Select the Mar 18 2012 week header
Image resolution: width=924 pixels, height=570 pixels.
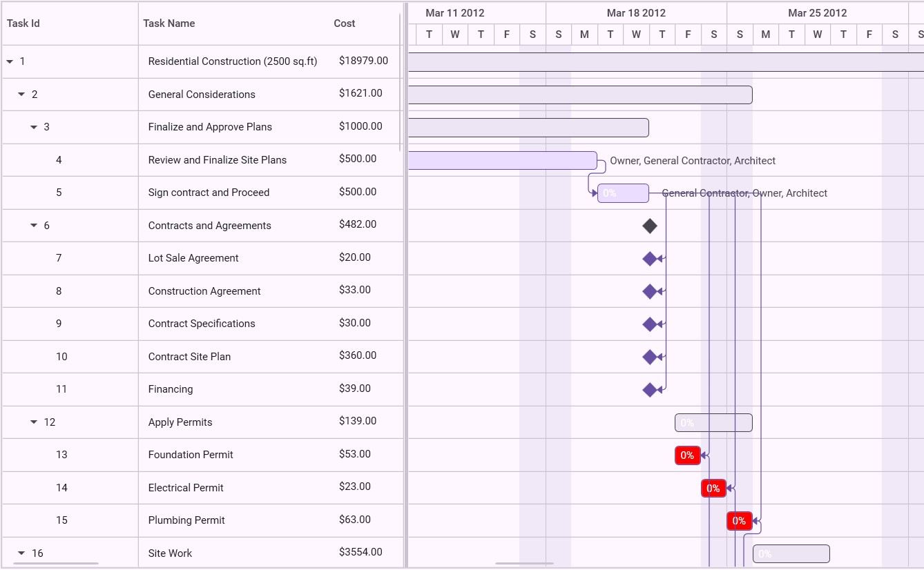coord(636,13)
